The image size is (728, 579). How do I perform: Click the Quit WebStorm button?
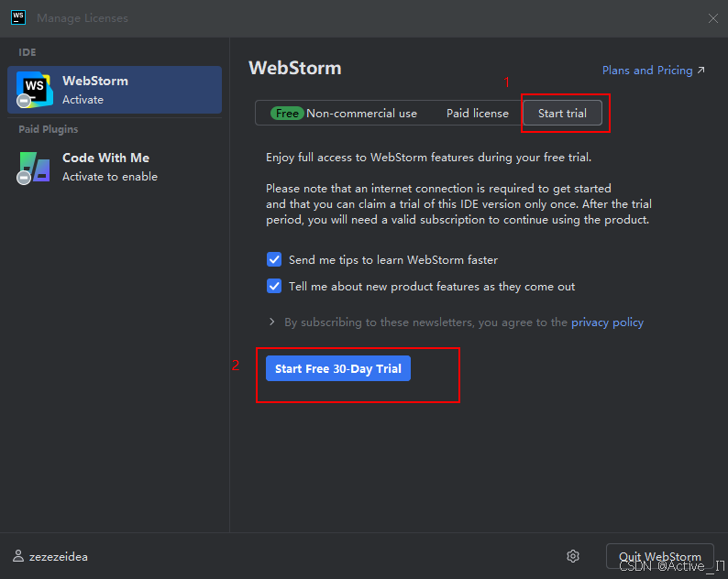[660, 556]
